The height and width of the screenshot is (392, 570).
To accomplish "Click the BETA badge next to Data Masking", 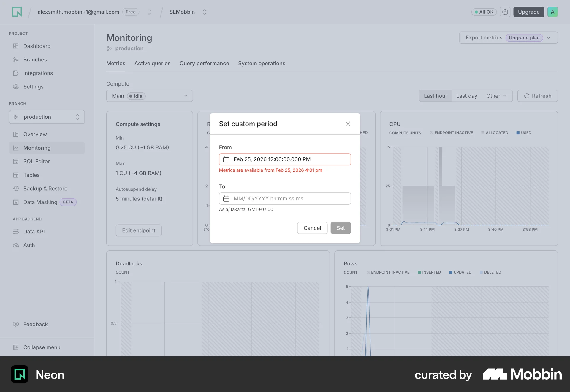I will (68, 202).
